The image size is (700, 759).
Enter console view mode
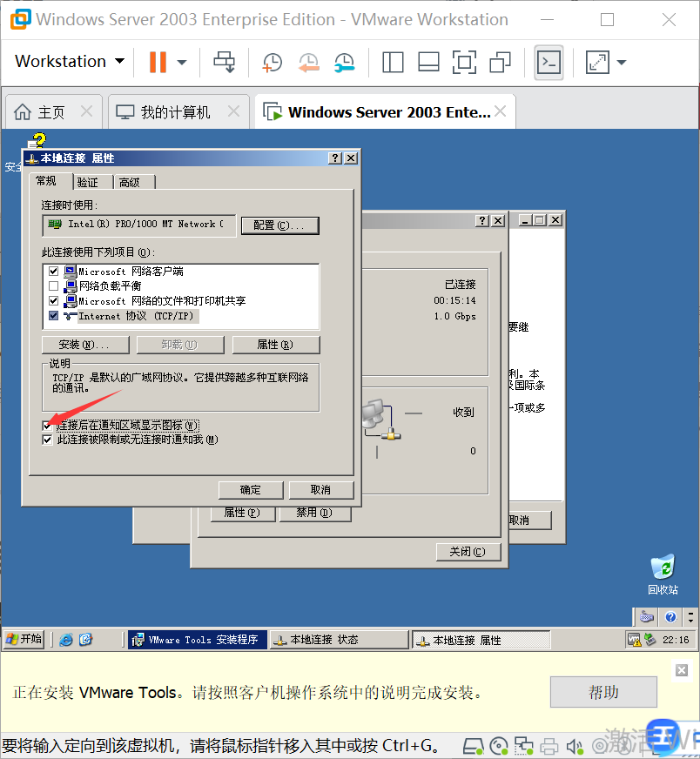[x=549, y=62]
